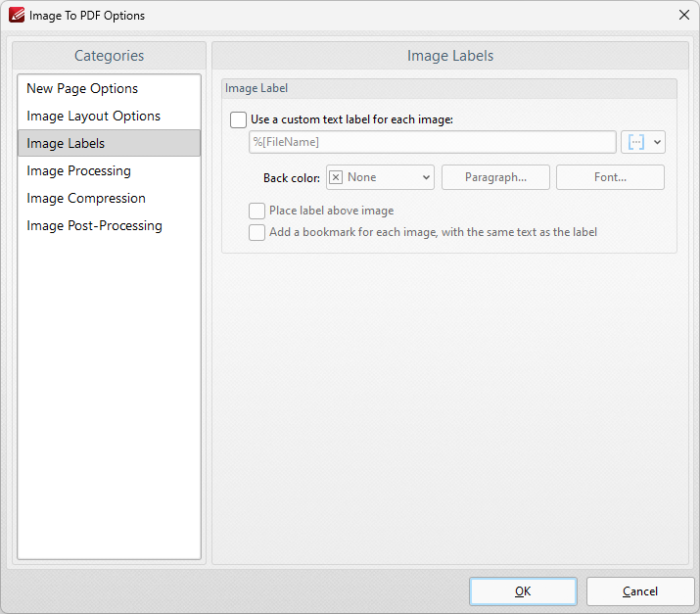Click the PDF editor app icon in title bar
Viewport: 700px width, 614px height.
point(17,15)
